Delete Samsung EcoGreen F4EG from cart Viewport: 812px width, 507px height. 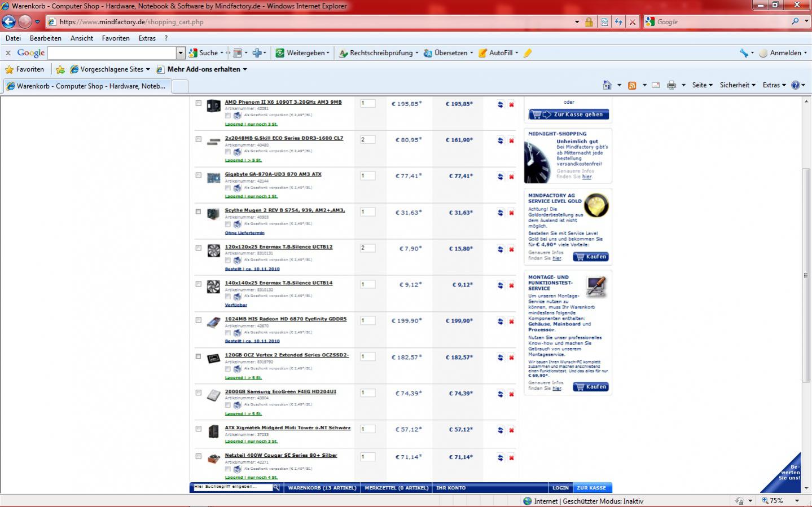(x=511, y=394)
